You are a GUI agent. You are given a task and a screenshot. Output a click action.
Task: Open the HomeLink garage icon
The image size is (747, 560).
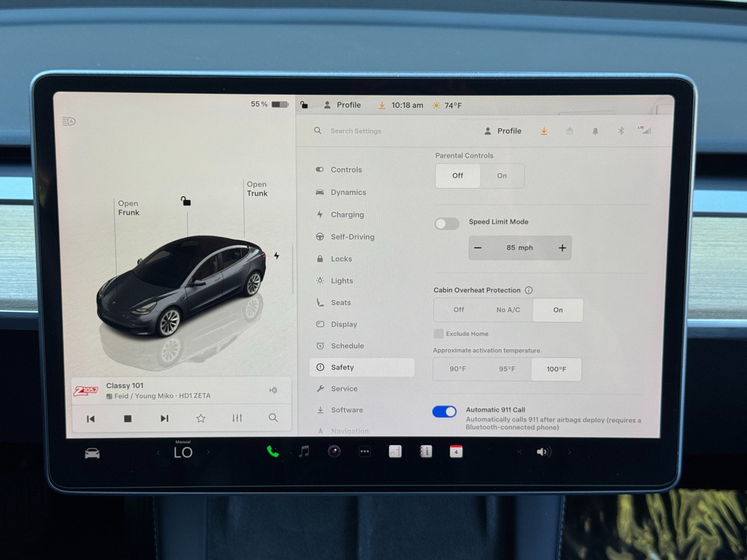(570, 131)
